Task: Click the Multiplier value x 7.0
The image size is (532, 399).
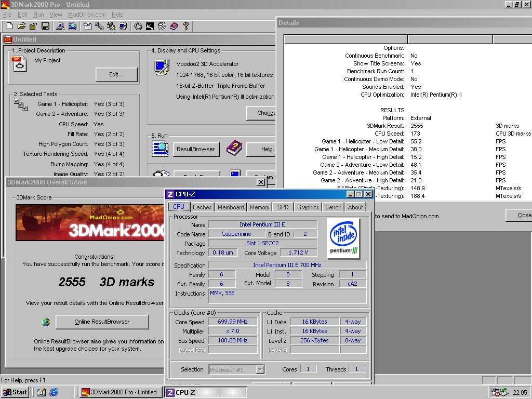Action: tap(233, 331)
